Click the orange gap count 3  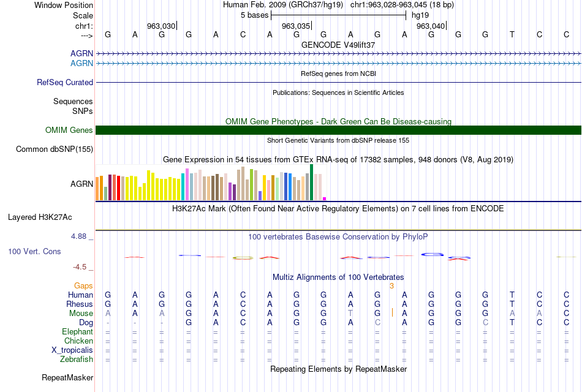pos(391,286)
